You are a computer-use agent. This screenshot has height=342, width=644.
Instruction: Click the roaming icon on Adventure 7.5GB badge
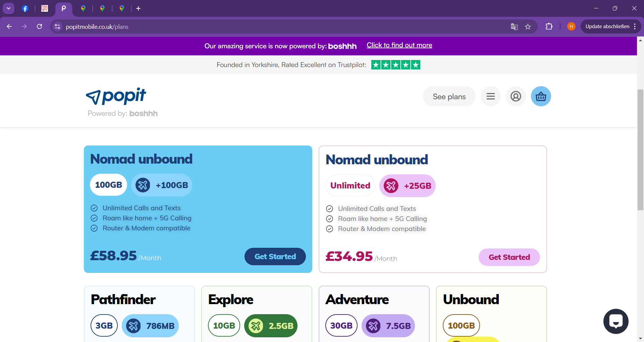click(x=373, y=326)
